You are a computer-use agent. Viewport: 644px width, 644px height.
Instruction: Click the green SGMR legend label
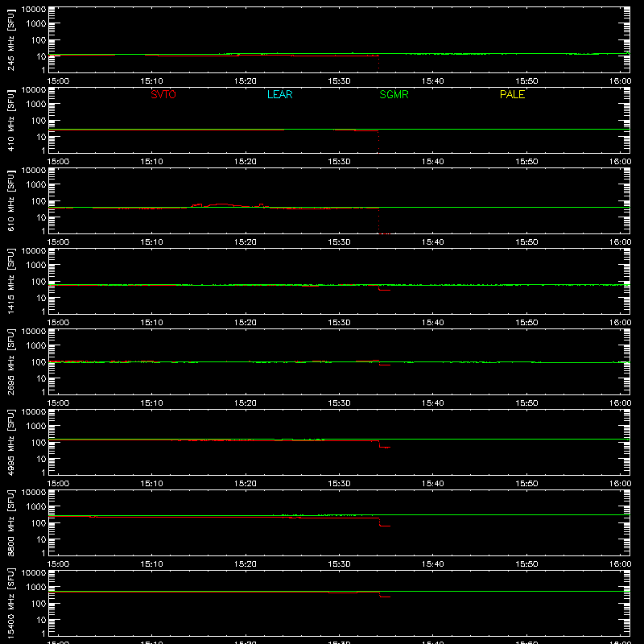tap(394, 94)
